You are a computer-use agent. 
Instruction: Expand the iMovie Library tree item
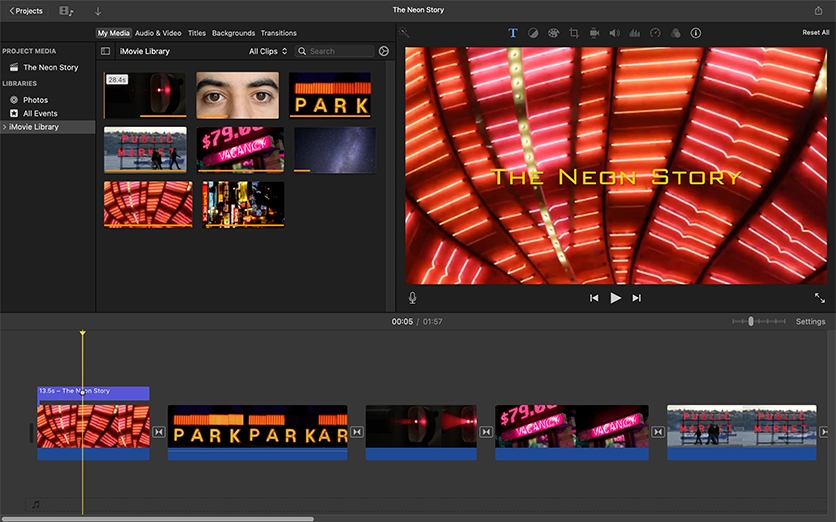click(x=4, y=127)
